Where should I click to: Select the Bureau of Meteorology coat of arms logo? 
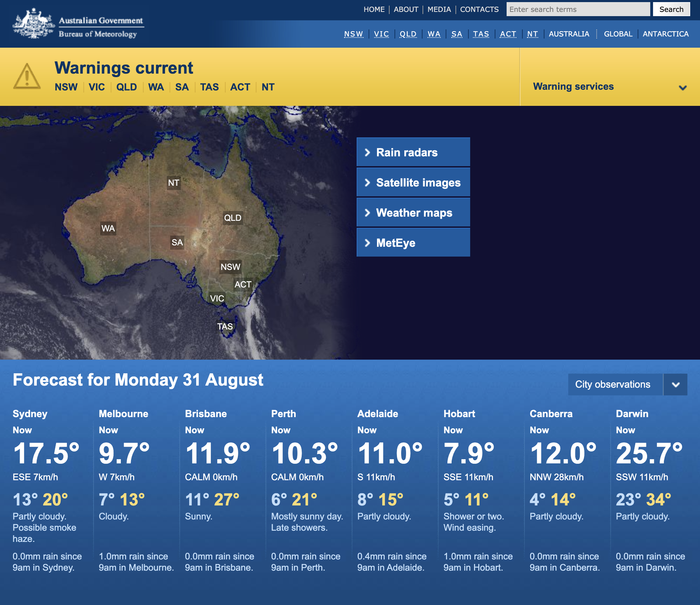pos(33,23)
